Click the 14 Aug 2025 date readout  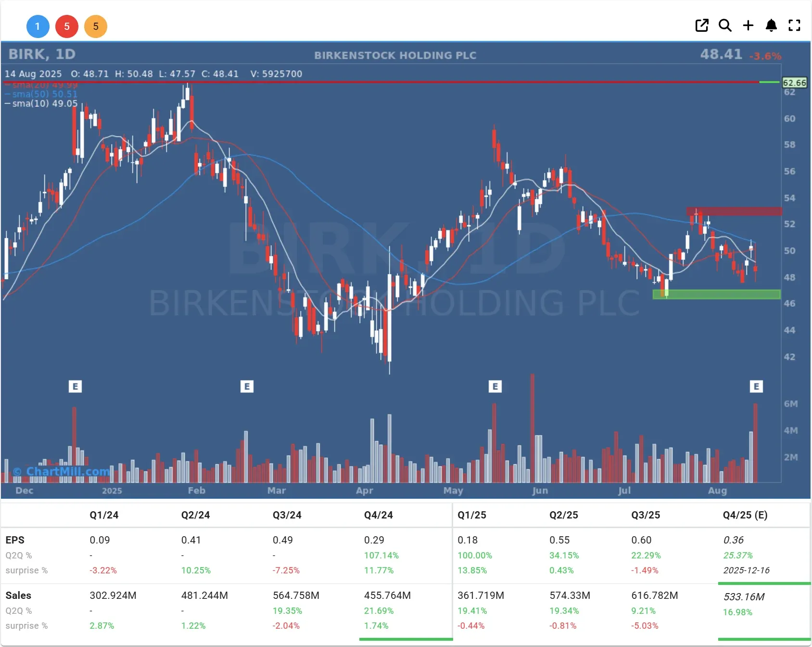click(x=33, y=74)
